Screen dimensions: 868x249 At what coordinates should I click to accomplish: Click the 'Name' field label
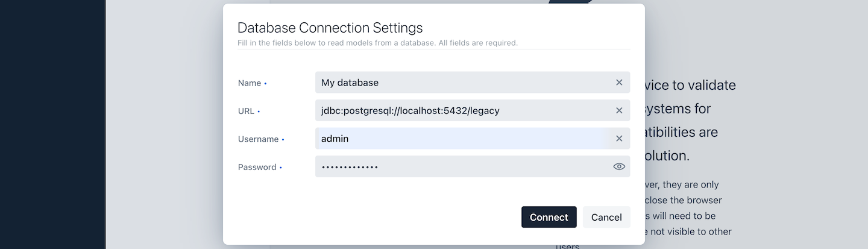click(x=250, y=83)
